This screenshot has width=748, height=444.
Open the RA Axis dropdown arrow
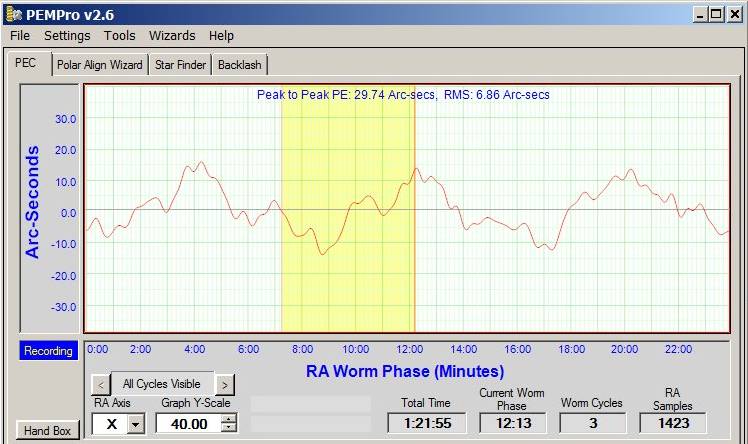point(136,423)
